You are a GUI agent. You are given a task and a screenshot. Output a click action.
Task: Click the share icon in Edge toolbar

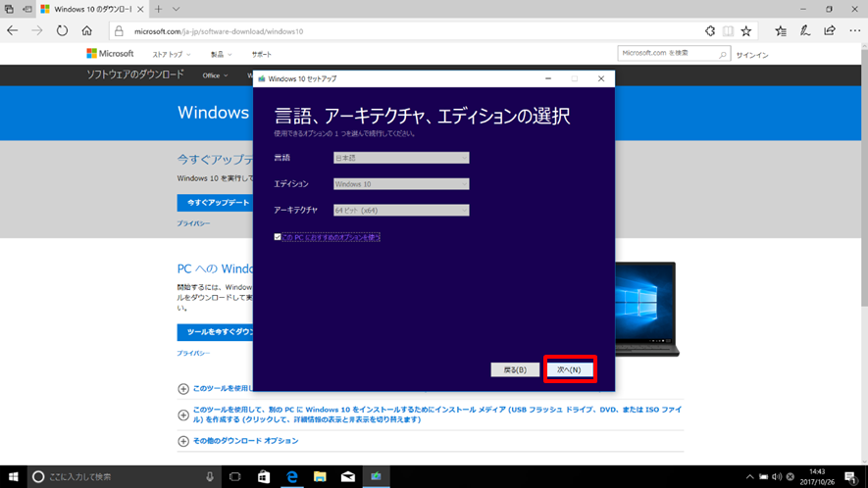[x=829, y=31]
